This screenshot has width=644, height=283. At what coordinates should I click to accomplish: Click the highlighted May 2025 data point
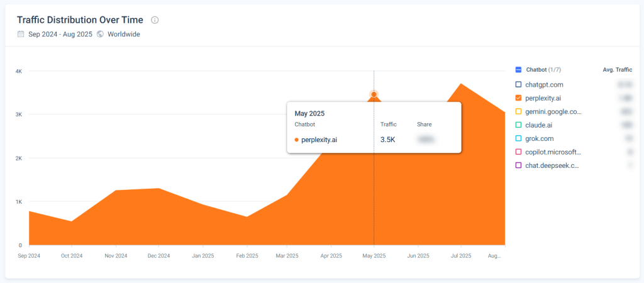tap(374, 94)
